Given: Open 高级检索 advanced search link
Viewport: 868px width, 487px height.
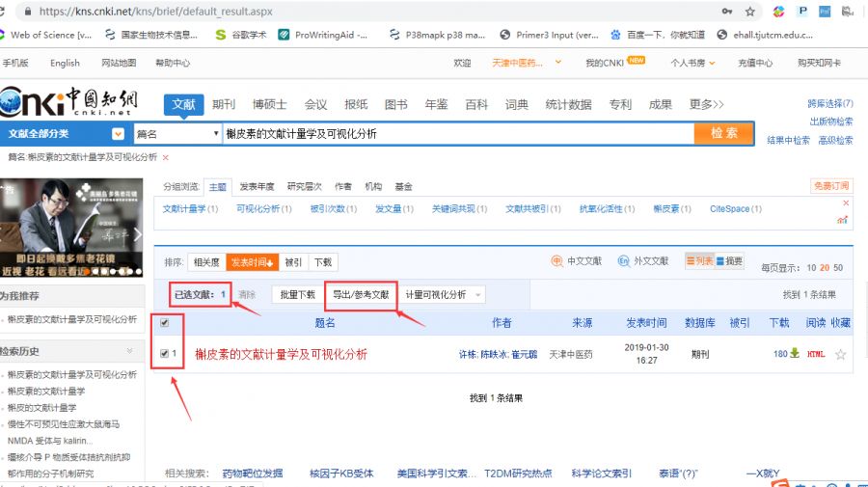Looking at the screenshot, I should [835, 140].
